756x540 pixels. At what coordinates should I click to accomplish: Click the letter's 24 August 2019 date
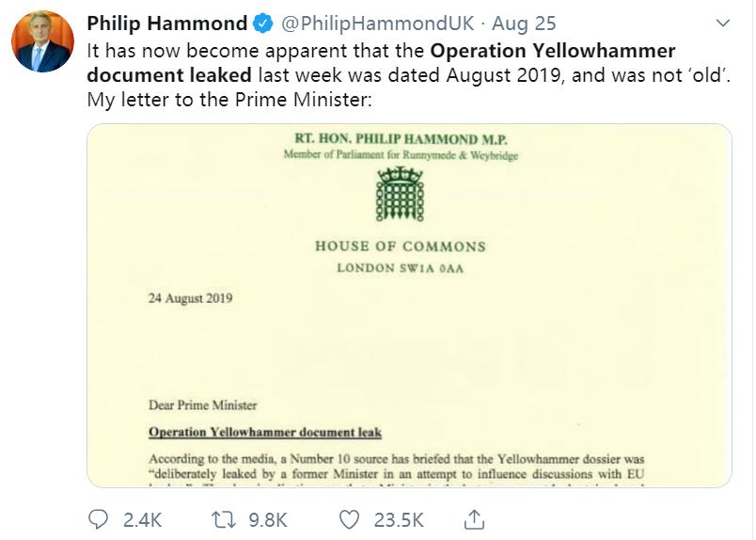(191, 299)
